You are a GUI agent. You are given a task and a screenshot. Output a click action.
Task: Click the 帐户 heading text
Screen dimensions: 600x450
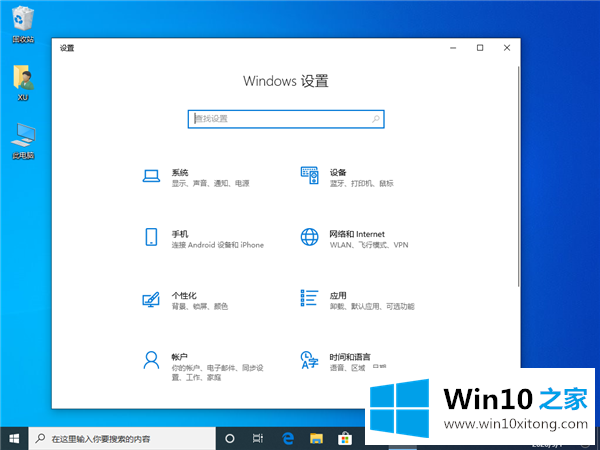[179, 357]
